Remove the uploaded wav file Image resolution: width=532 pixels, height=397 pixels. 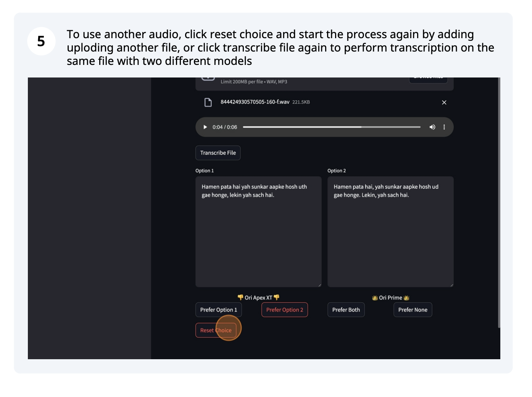click(444, 102)
